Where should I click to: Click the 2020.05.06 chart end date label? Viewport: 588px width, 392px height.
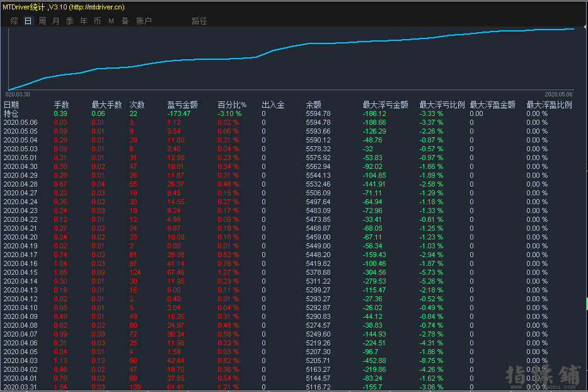559,95
